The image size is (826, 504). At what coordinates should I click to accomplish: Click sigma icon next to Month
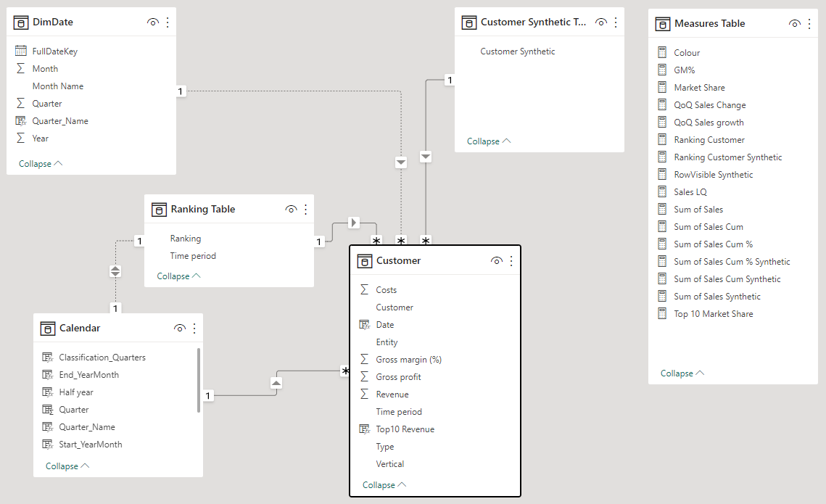[x=20, y=68]
